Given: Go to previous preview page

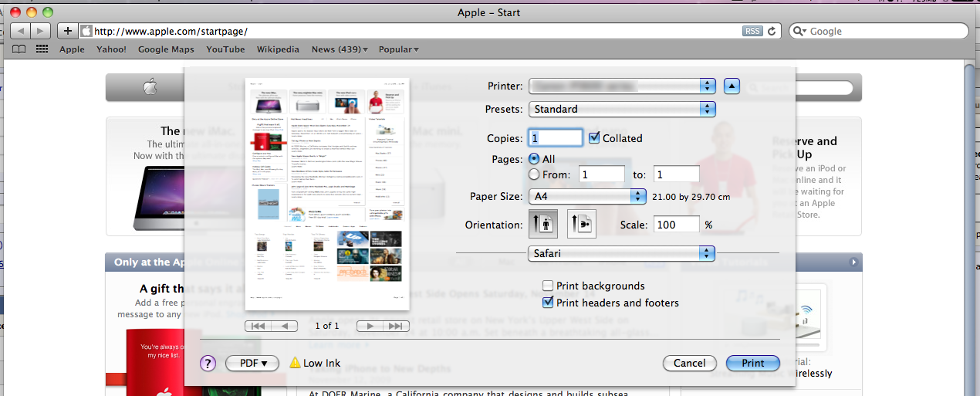Looking at the screenshot, I should click(284, 326).
